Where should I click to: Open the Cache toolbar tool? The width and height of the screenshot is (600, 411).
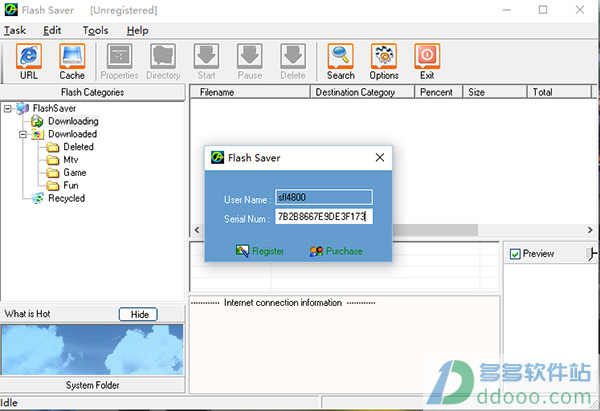pos(72,62)
